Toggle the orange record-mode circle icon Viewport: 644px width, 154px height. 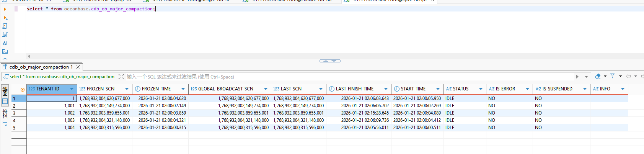tap(23, 89)
